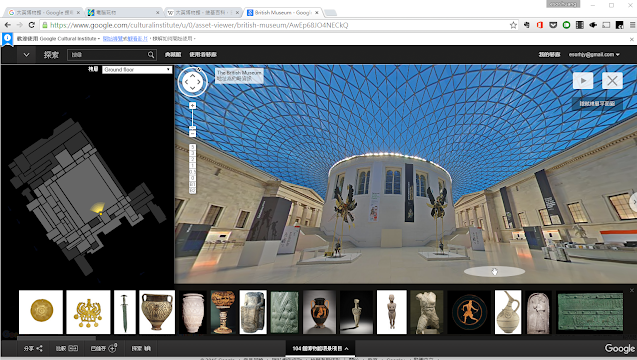Pan right using the navigation compass arrow
637x360 pixels.
[199, 82]
